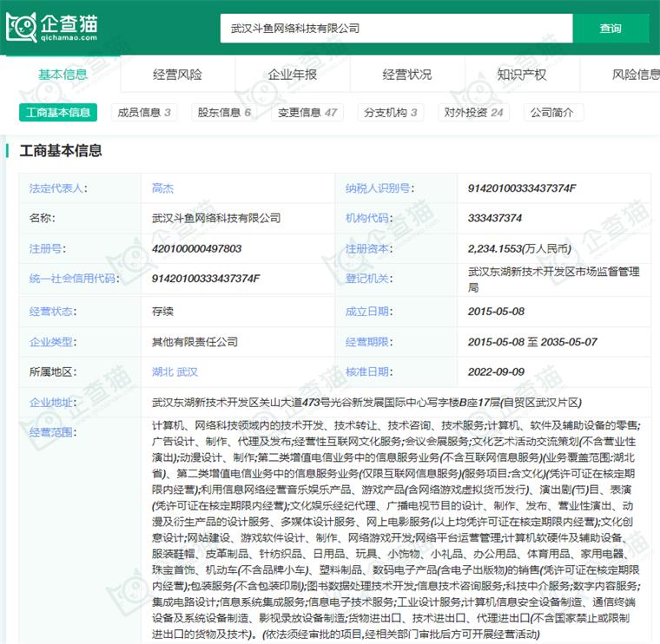The image size is (660, 644).
Task: Open 变更信息 with 47 records
Action: [x=307, y=113]
